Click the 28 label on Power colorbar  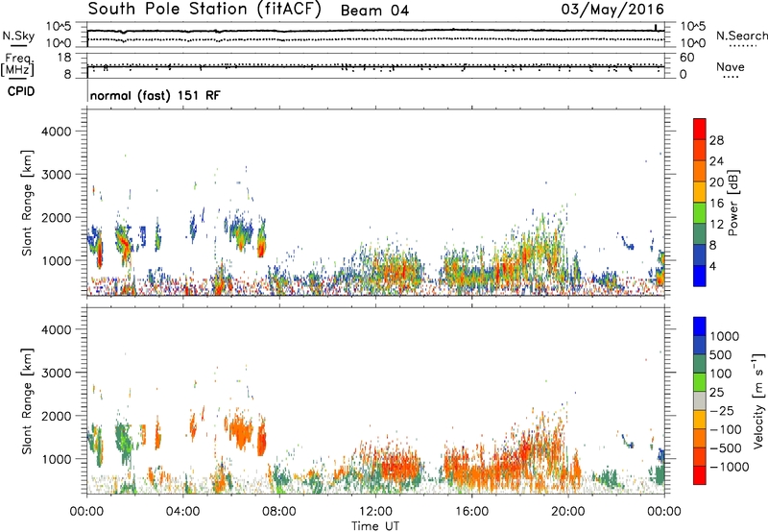point(716,140)
